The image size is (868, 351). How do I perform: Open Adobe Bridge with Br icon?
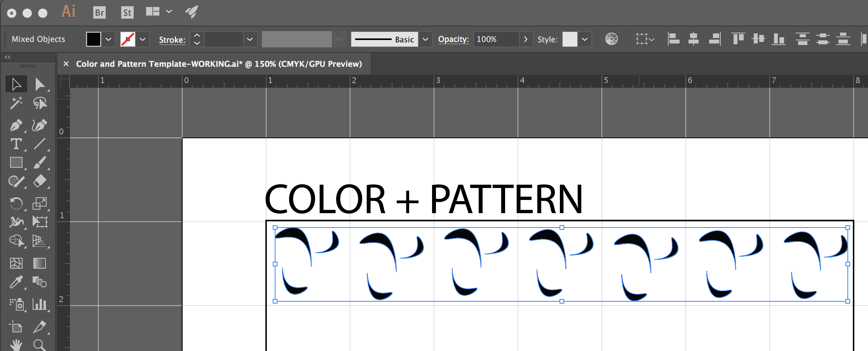click(99, 13)
